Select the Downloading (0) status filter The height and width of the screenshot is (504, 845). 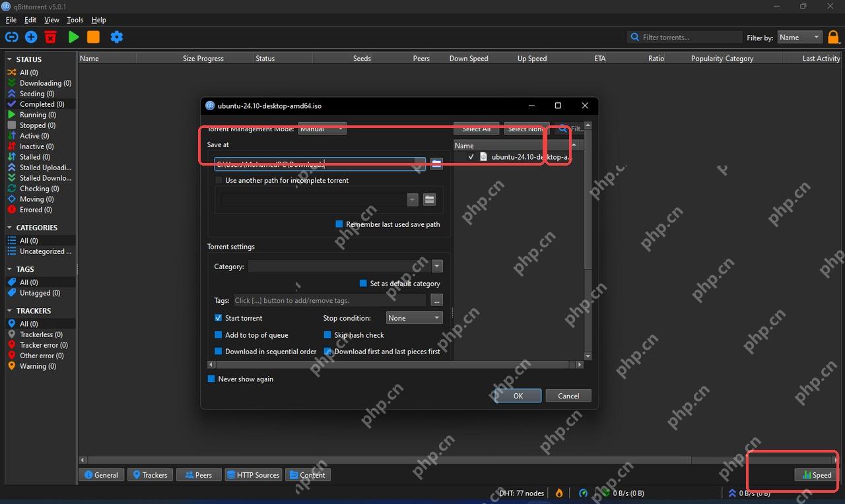40,83
